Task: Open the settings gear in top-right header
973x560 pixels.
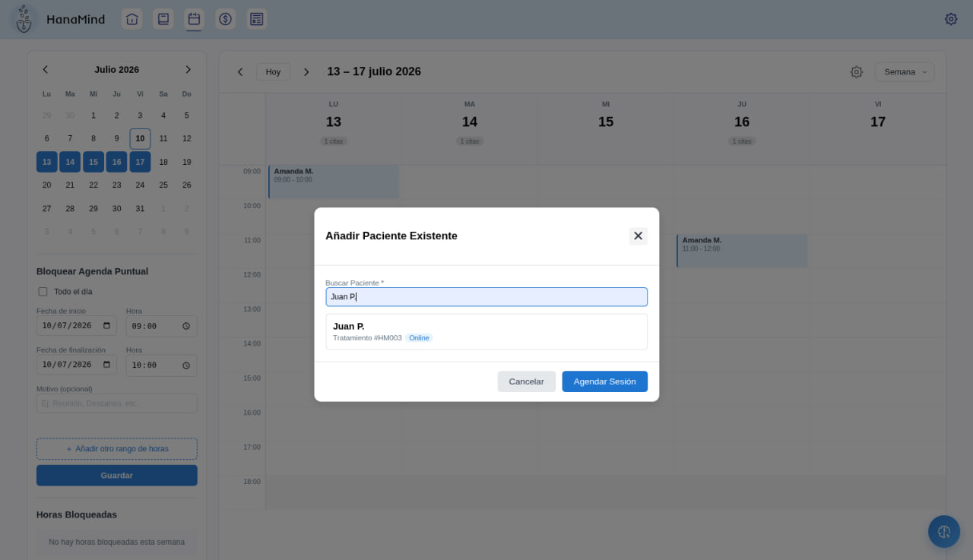Action: (x=951, y=19)
